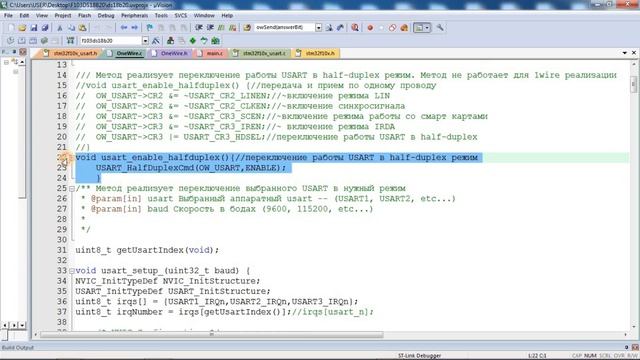Switch to the stm32f10x_usart.c tab
Screen dimensions: 640x360
260,53
